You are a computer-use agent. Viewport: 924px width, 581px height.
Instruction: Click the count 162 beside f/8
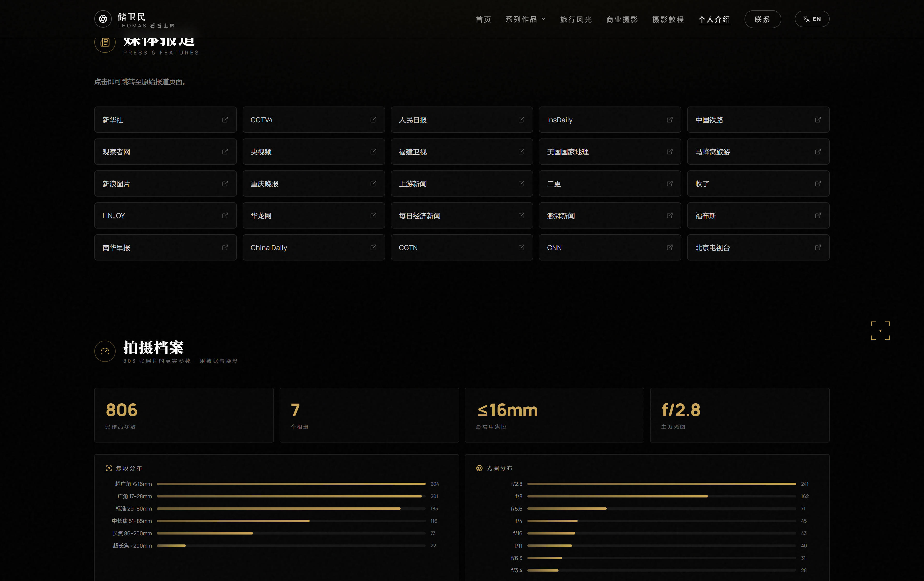[x=805, y=496]
